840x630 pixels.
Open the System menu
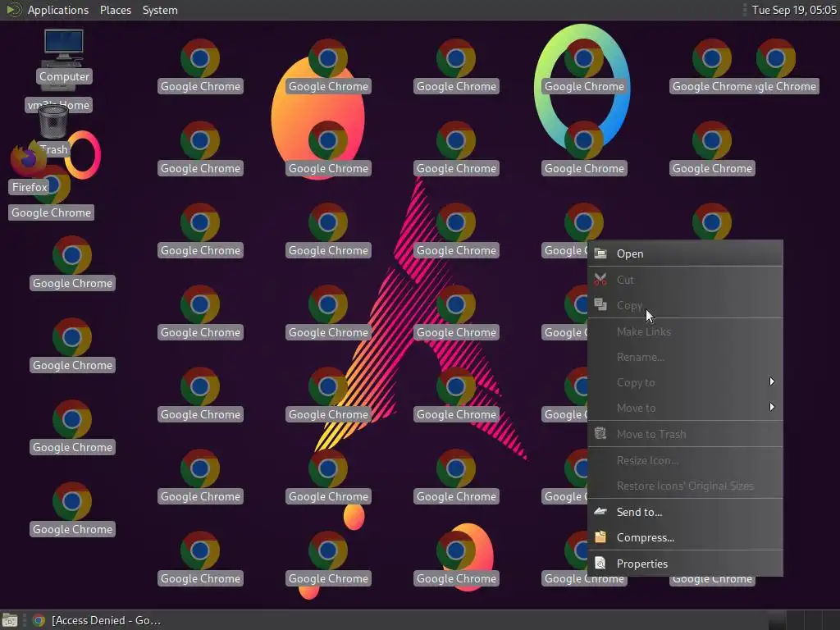[160, 10]
